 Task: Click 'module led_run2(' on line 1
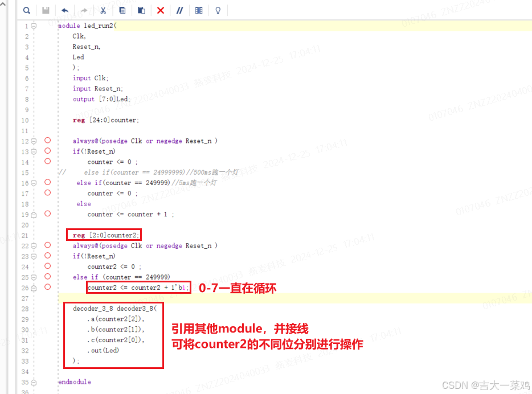pyautogui.click(x=87, y=26)
